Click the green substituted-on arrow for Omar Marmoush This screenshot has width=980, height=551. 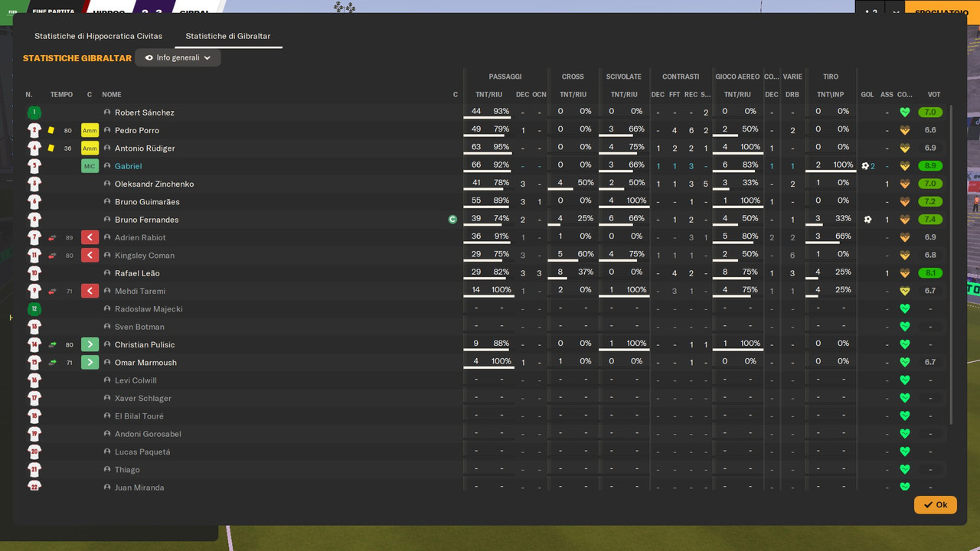click(x=90, y=363)
